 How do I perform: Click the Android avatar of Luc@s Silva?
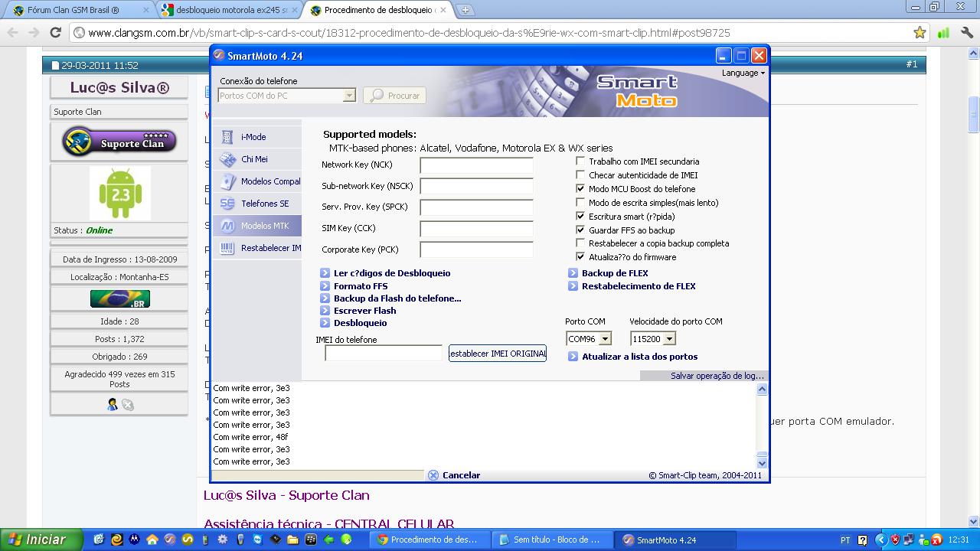click(119, 194)
